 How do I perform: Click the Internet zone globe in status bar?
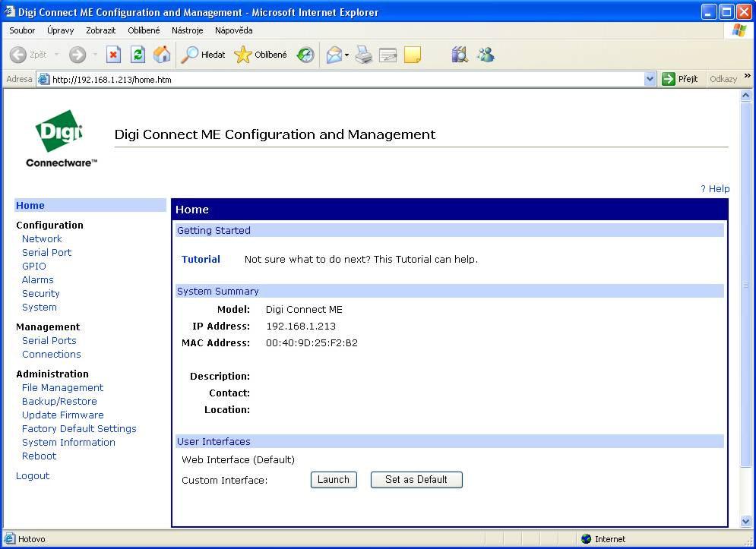point(587,539)
